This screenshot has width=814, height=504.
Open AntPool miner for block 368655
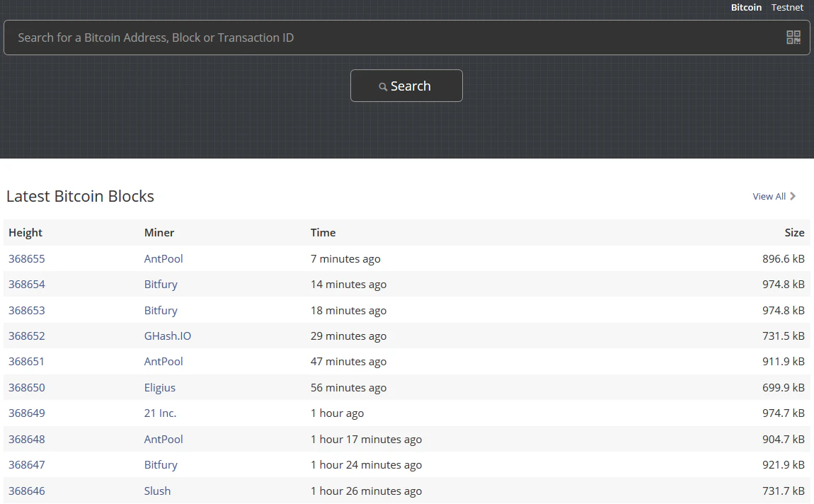[164, 258]
